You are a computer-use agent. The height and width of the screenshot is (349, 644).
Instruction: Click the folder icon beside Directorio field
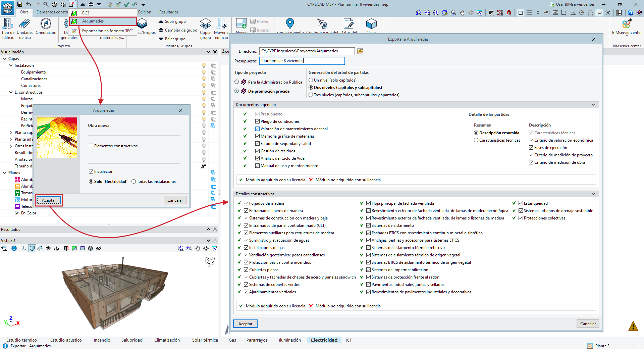360,51
